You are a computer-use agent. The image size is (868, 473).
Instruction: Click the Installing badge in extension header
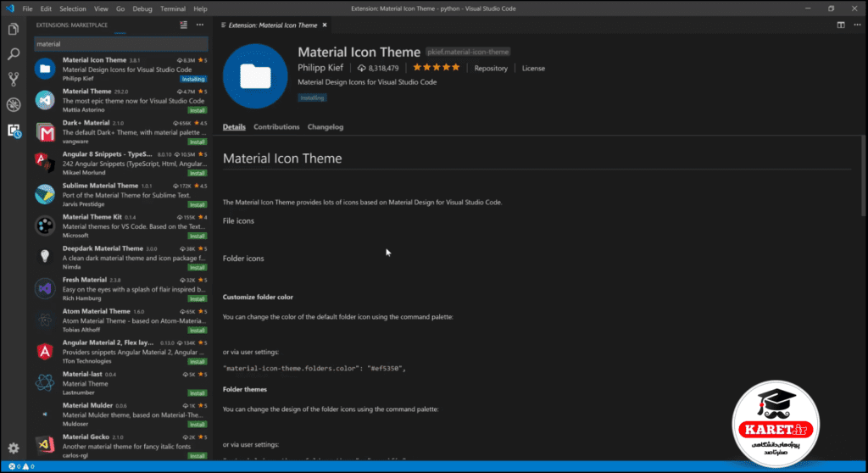point(312,97)
